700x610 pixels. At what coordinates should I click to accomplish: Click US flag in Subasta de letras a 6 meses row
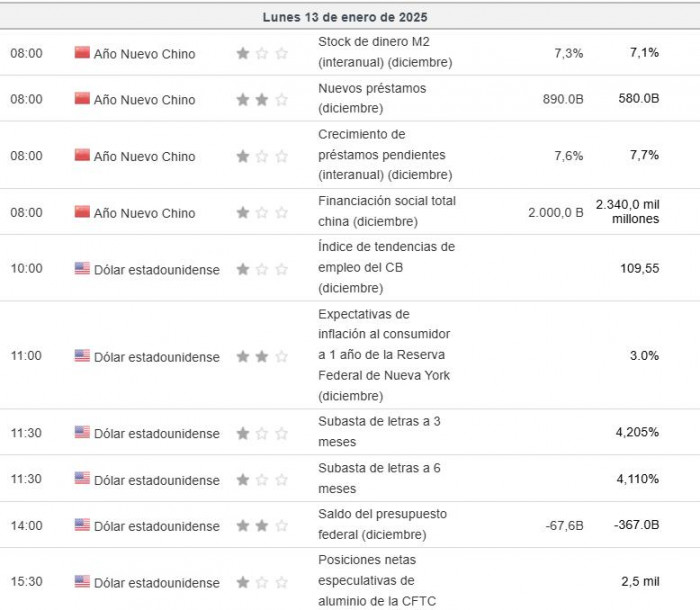[82, 478]
